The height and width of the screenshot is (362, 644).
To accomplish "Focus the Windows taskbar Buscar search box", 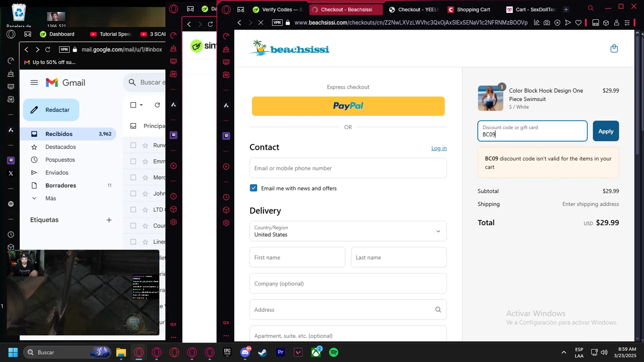I will (x=67, y=352).
